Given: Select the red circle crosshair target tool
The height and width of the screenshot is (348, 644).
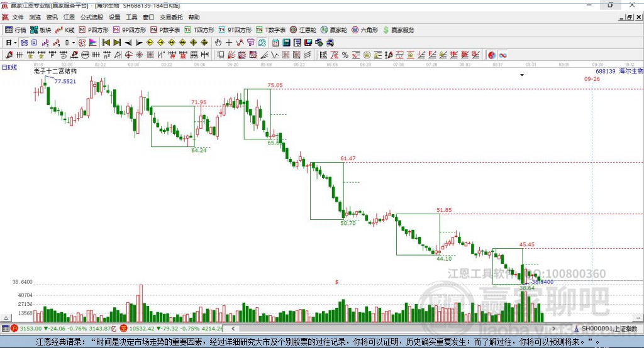Looking at the screenshot, I should click(128, 55).
